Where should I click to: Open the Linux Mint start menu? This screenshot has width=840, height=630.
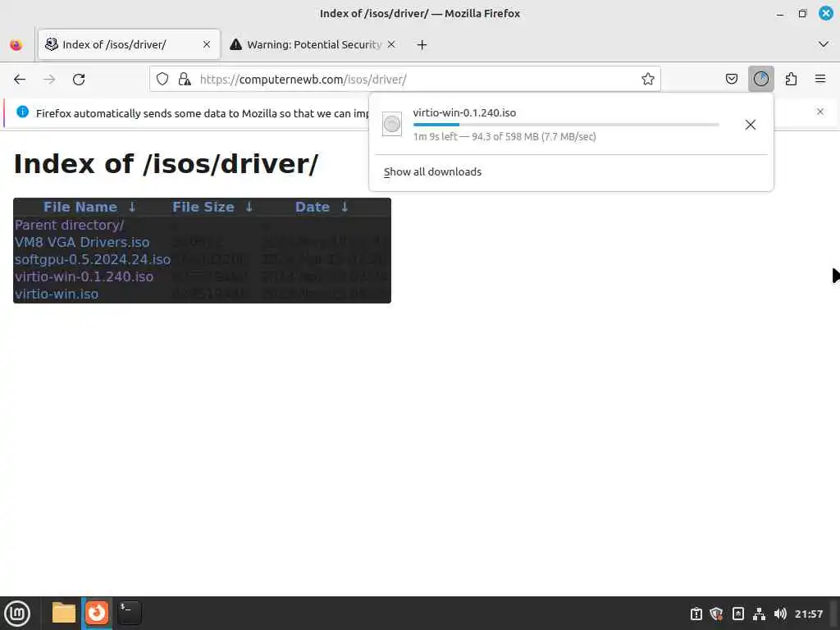[17, 613]
